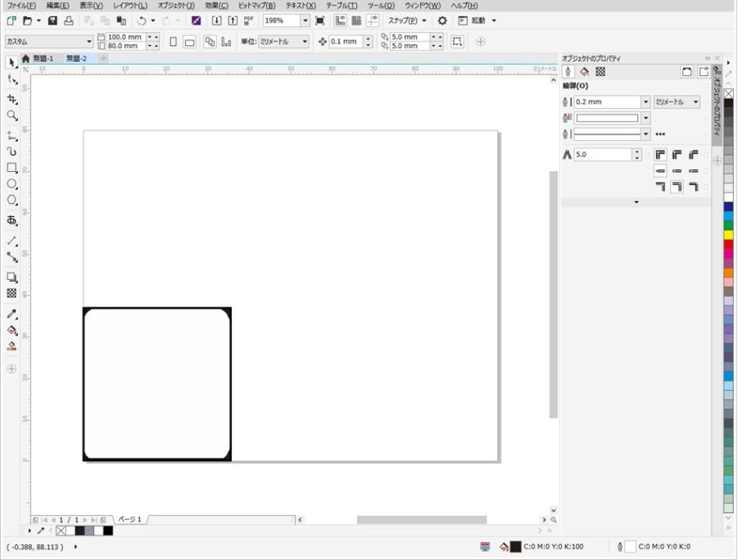Pick white swatch in color palette
The width and height of the screenshot is (747, 560).
coord(728,197)
